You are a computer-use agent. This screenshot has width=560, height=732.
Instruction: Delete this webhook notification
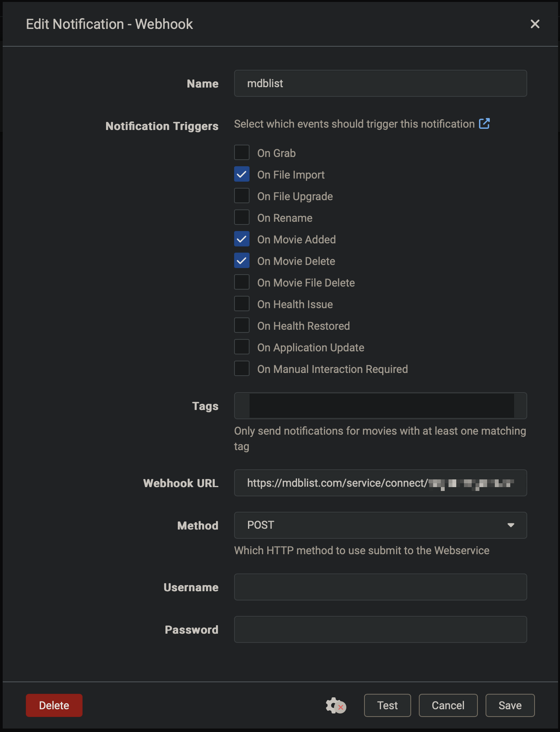(x=54, y=705)
